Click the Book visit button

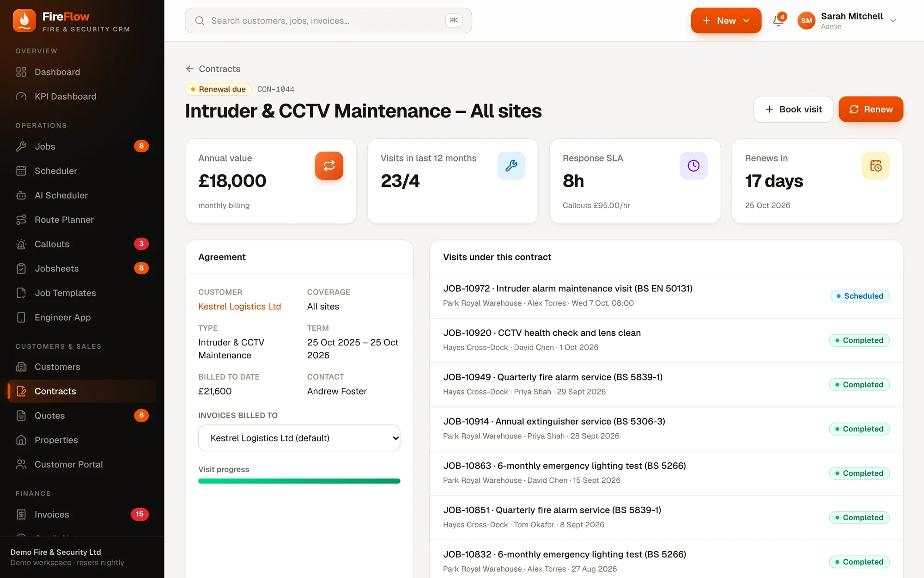pyautogui.click(x=793, y=109)
